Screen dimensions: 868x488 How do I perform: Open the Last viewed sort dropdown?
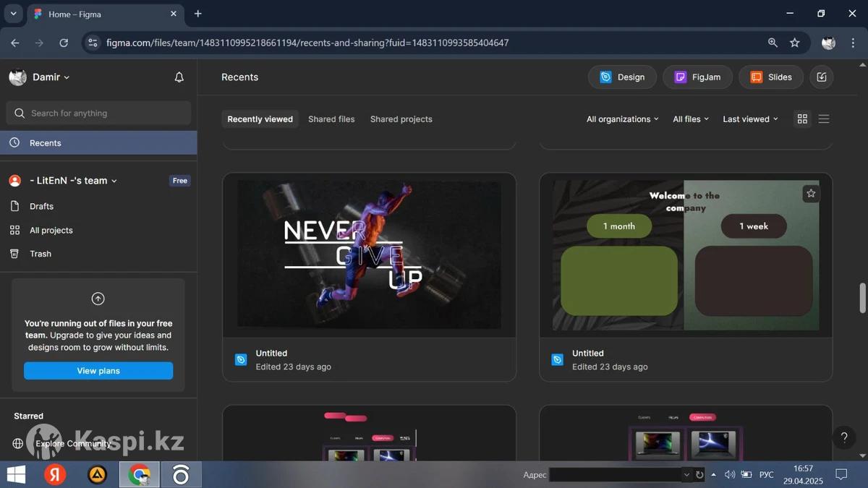pos(750,119)
